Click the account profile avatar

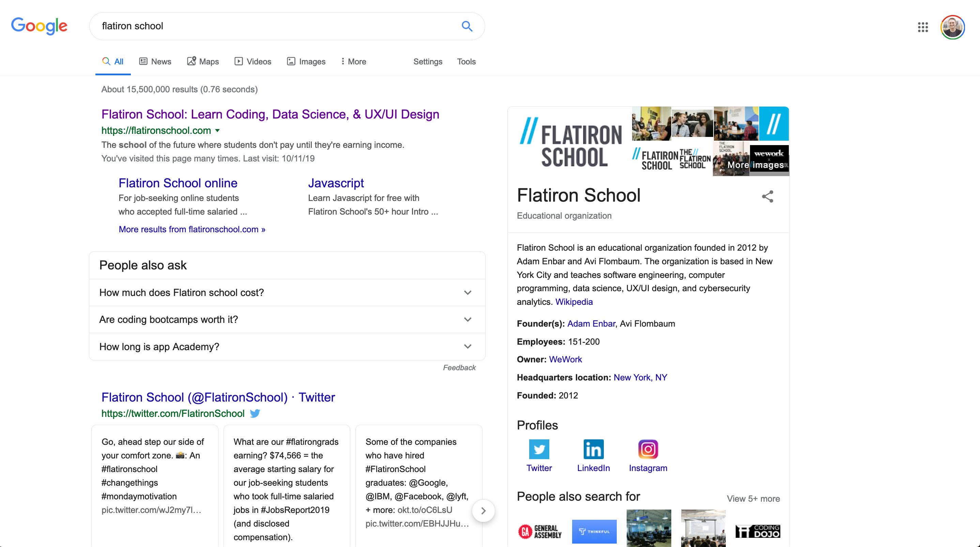coord(952,27)
